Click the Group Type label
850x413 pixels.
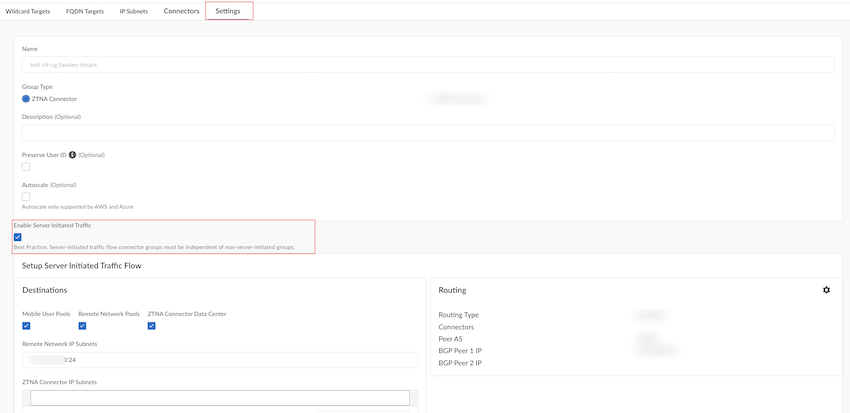click(x=37, y=87)
